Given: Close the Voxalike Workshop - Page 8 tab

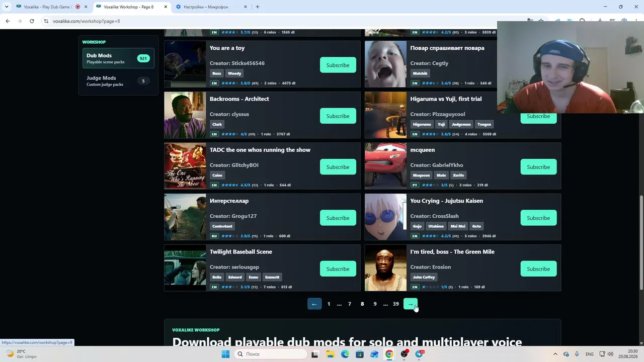Looking at the screenshot, I should tap(166, 7).
